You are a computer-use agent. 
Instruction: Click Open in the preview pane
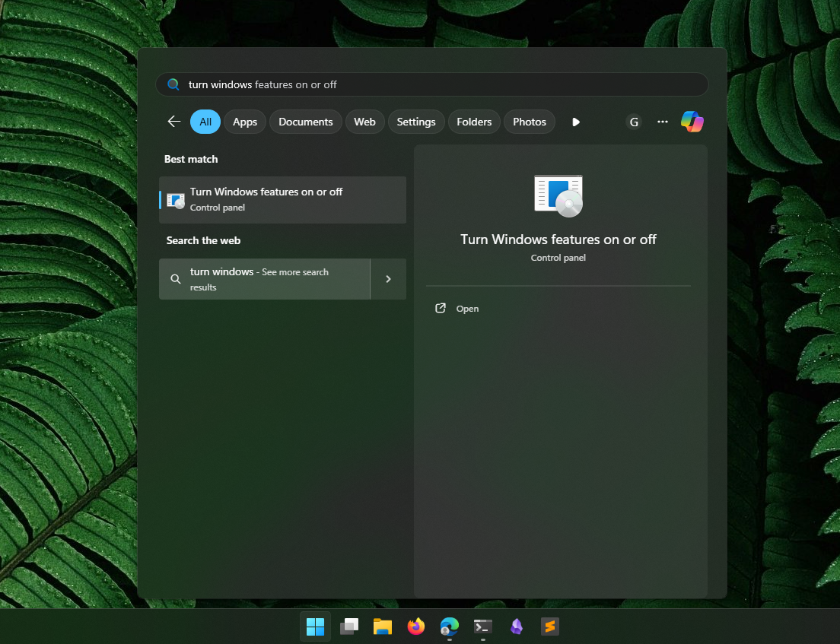(x=467, y=309)
